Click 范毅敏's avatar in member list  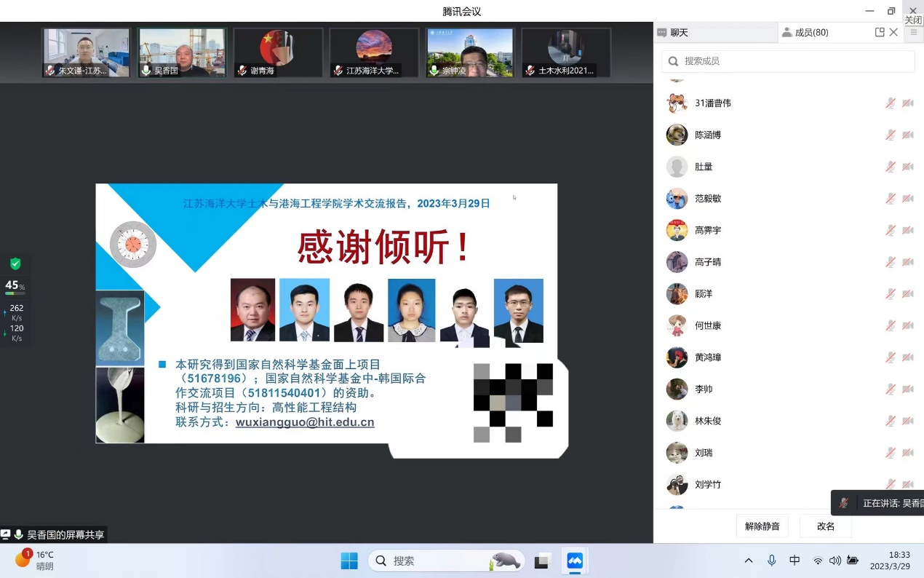pyautogui.click(x=677, y=198)
